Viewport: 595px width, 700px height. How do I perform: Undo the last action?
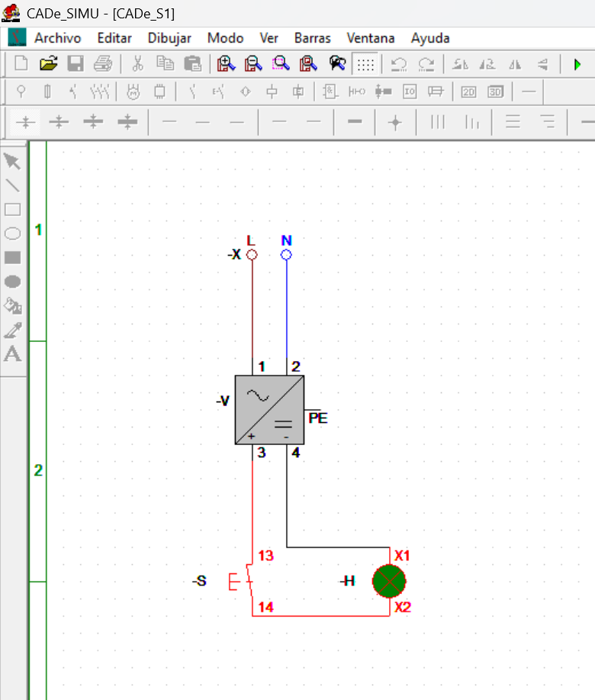pyautogui.click(x=399, y=65)
